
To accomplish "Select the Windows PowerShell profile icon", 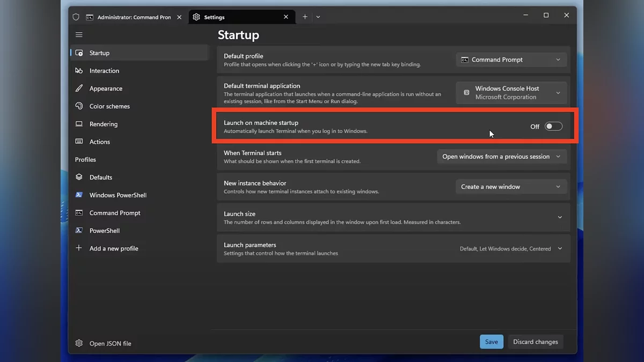I will click(x=79, y=195).
